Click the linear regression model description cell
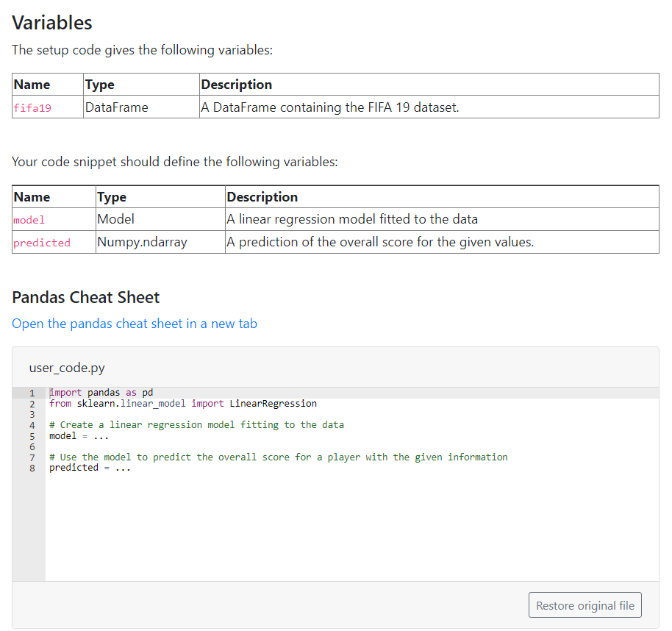Image resolution: width=672 pixels, height=631 pixels. (x=442, y=219)
